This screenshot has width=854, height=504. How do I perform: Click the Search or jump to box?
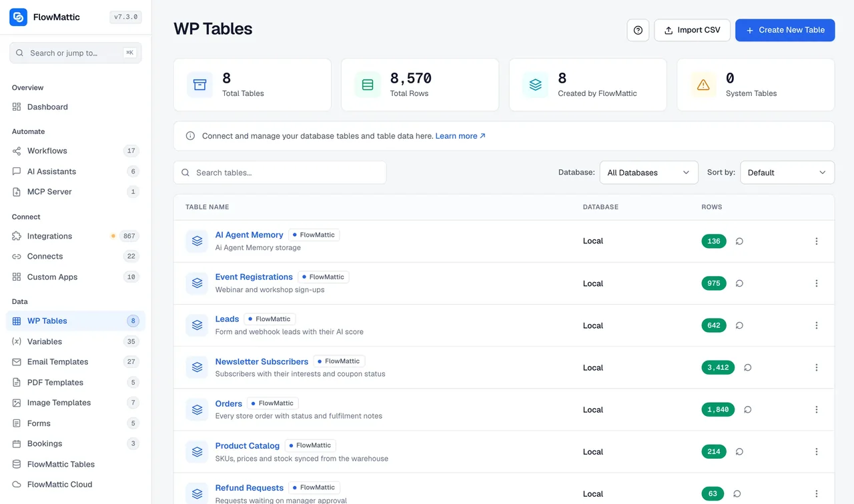[x=75, y=53]
